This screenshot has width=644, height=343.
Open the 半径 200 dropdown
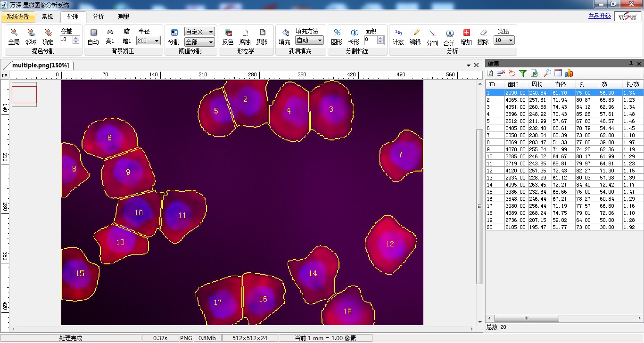click(157, 41)
